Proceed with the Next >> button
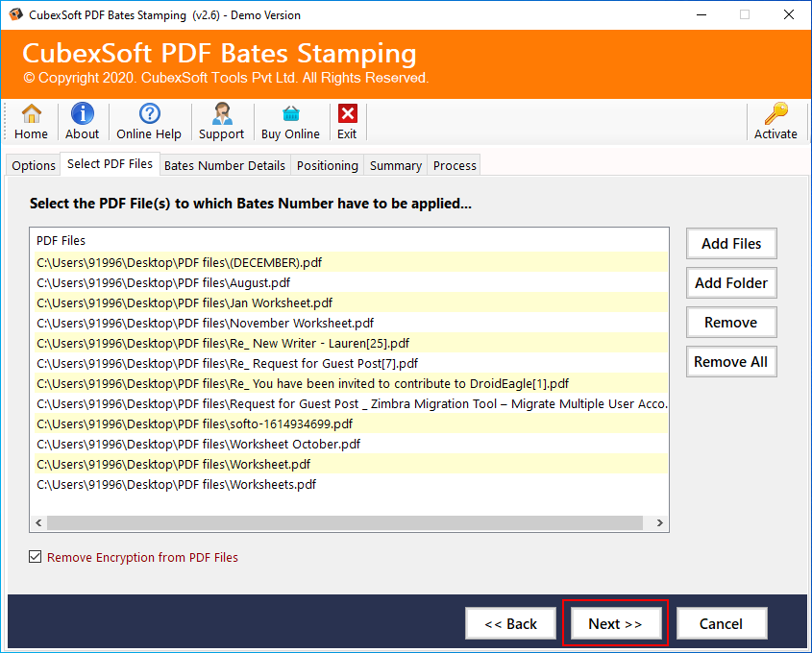Image resolution: width=812 pixels, height=653 pixels. (615, 624)
